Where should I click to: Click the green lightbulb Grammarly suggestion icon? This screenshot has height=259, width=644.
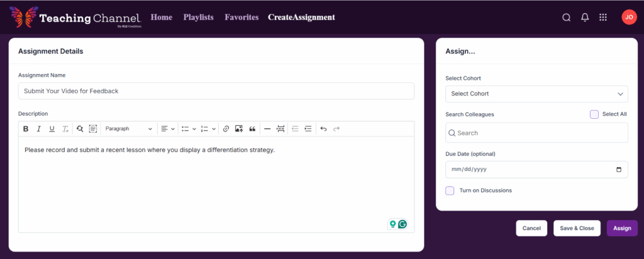point(393,224)
